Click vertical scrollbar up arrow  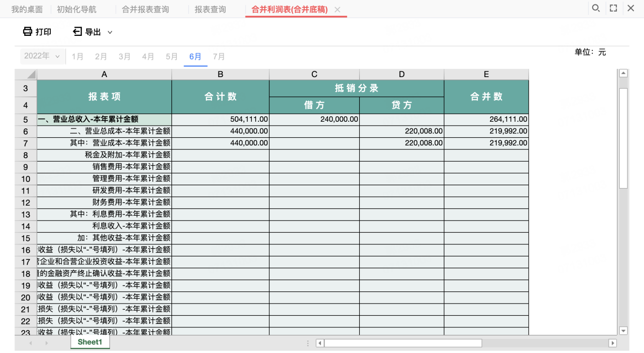tap(624, 73)
